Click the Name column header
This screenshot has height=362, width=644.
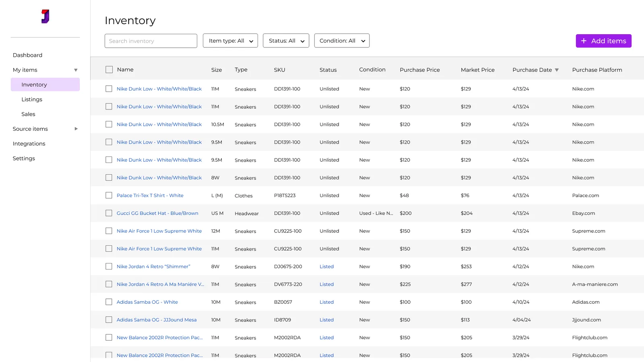125,70
